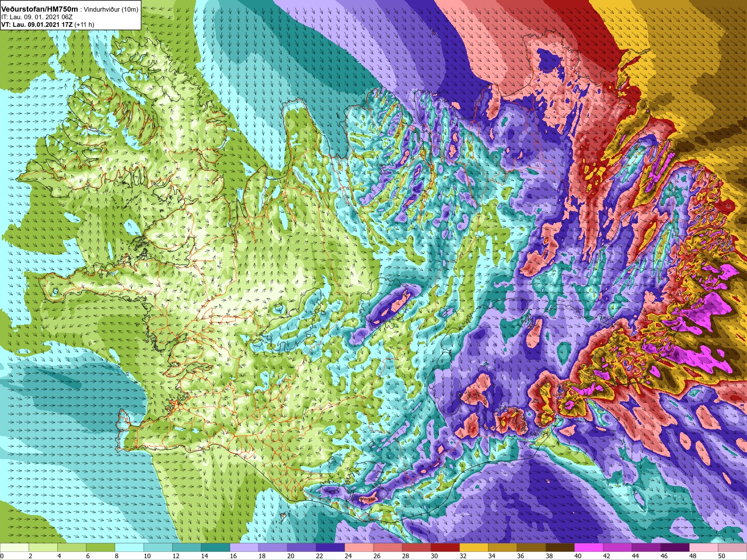Pick the violet 20–22 legend swatch
The height and width of the screenshot is (560, 747).
302,547
